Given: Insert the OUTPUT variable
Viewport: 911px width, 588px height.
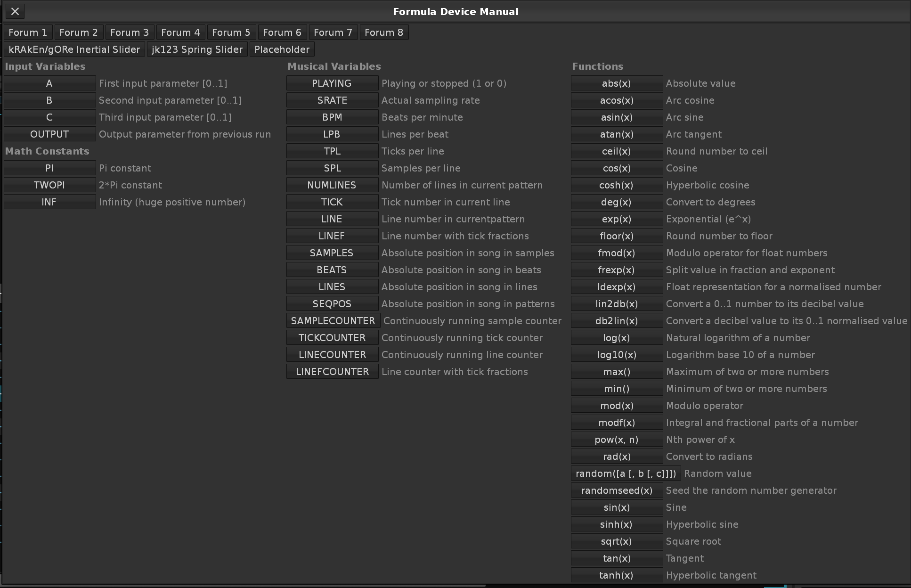Looking at the screenshot, I should click(x=49, y=134).
